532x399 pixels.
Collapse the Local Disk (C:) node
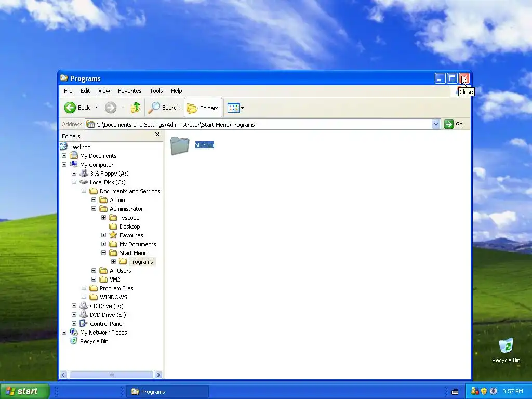click(74, 182)
